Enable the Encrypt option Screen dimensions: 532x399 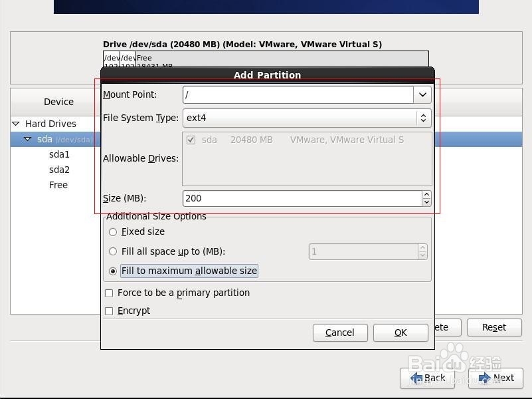coord(109,311)
